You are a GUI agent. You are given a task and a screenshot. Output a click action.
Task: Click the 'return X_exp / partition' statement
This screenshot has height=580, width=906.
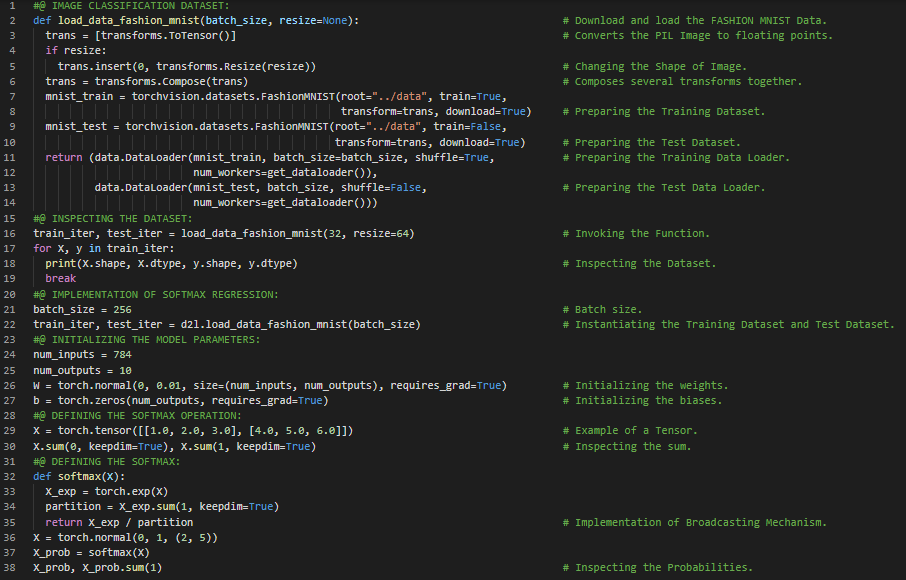[x=119, y=522]
